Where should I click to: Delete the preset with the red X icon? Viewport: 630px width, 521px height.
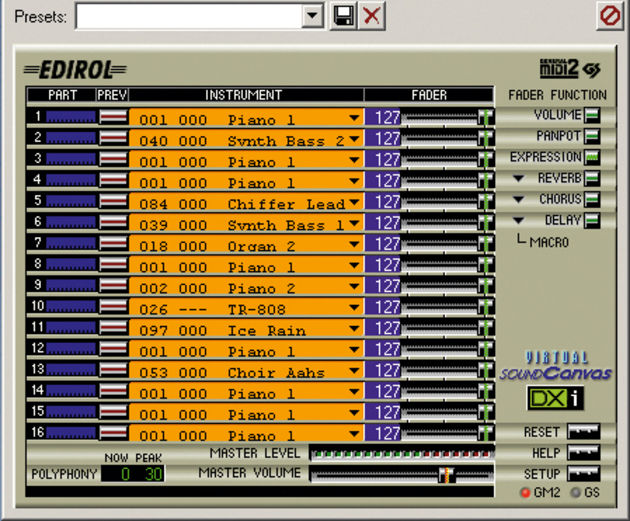(372, 16)
